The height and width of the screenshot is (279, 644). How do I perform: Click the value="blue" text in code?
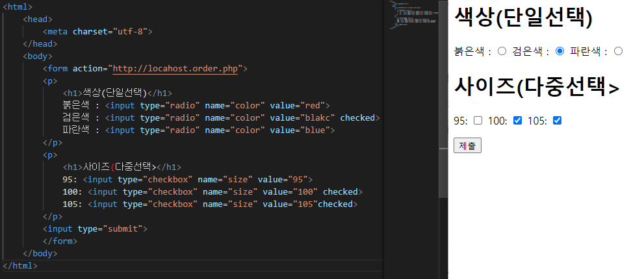pyautogui.click(x=300, y=130)
